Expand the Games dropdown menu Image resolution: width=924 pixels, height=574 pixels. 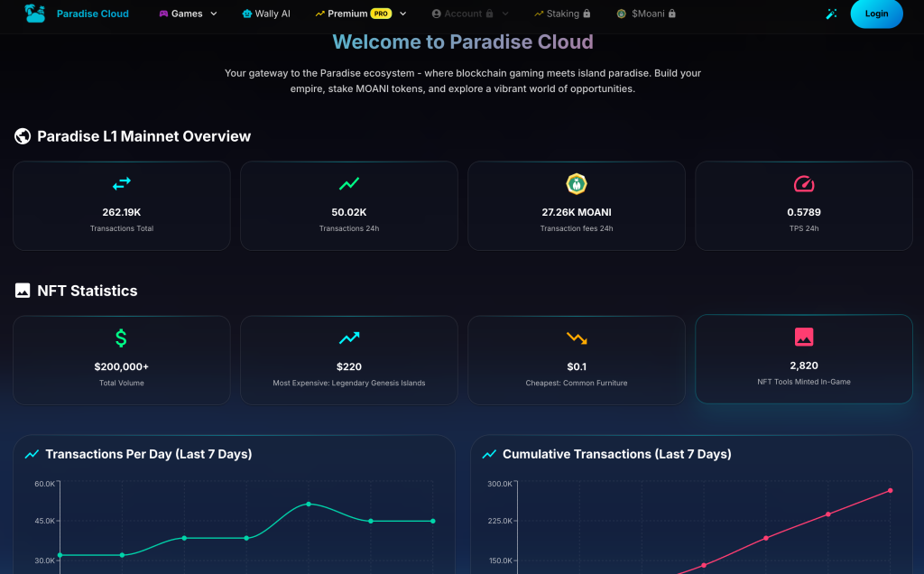(x=188, y=14)
